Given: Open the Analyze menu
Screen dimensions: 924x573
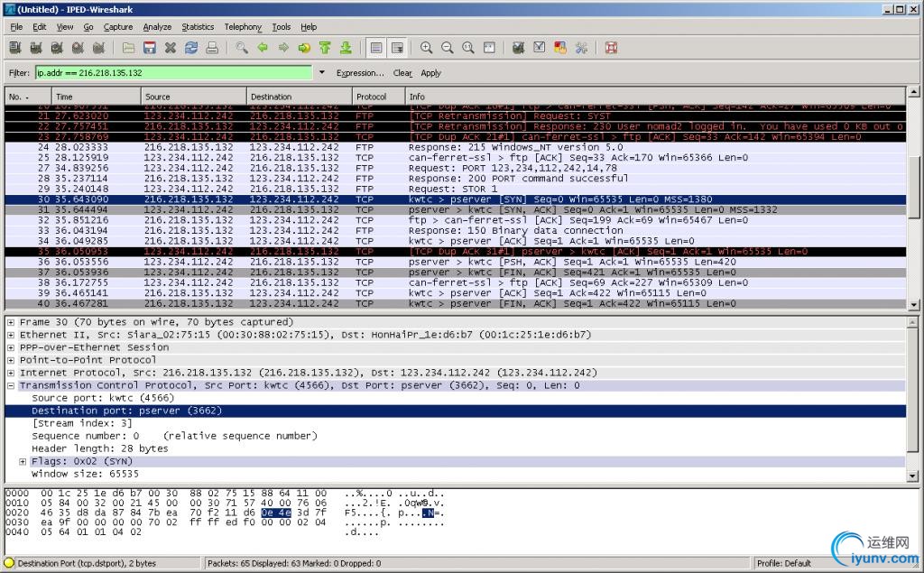Looking at the screenshot, I should (x=157, y=27).
